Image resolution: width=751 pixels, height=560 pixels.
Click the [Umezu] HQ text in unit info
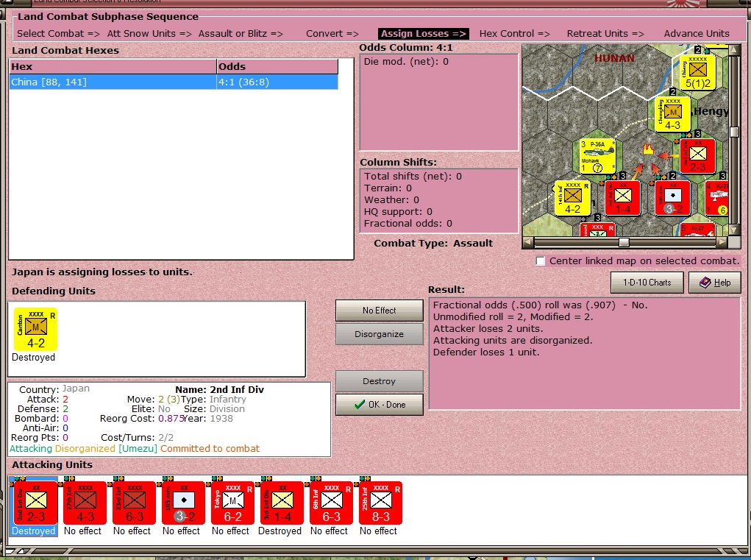tap(138, 449)
